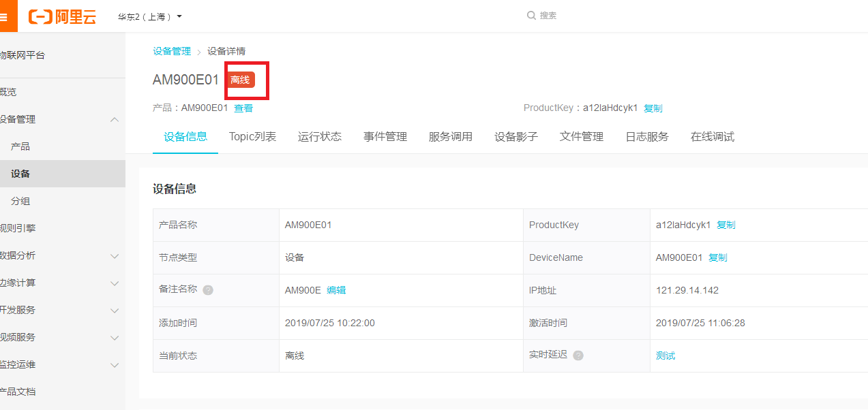Click help icon beside 备注名称
868x410 pixels.
click(208, 290)
